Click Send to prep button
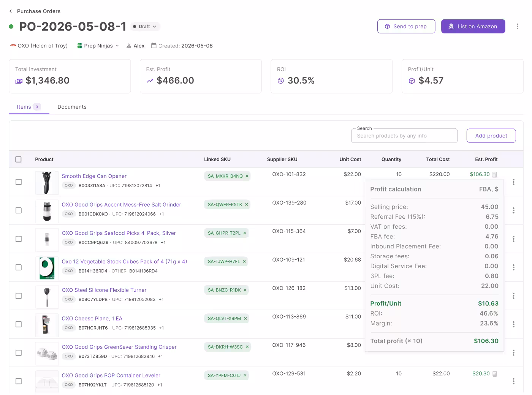532x395 pixels. click(x=406, y=26)
